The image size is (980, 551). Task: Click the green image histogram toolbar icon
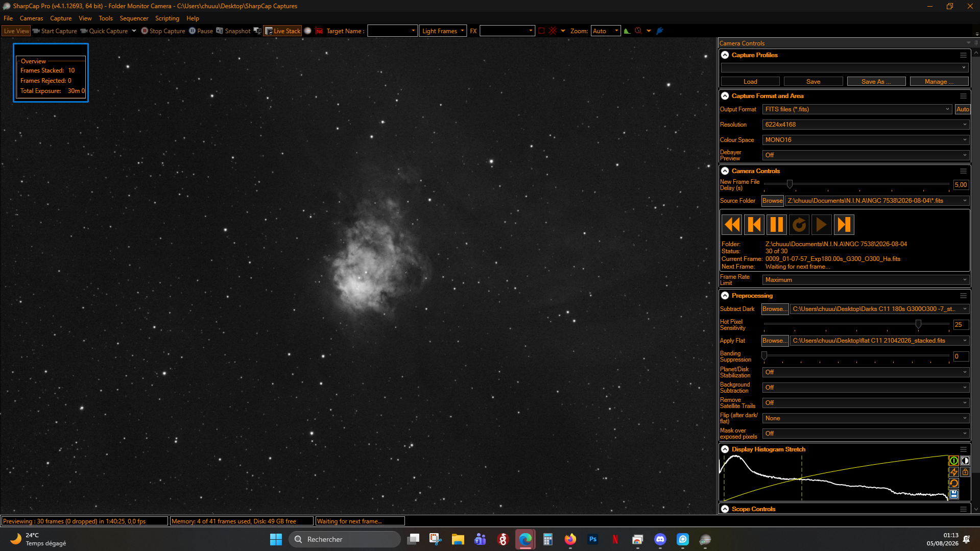click(627, 31)
